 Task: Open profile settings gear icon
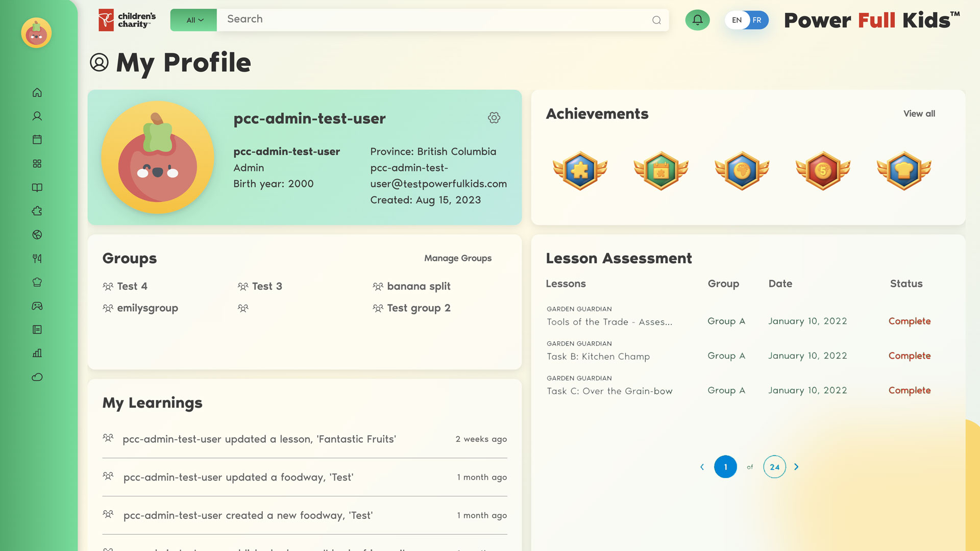point(494,118)
